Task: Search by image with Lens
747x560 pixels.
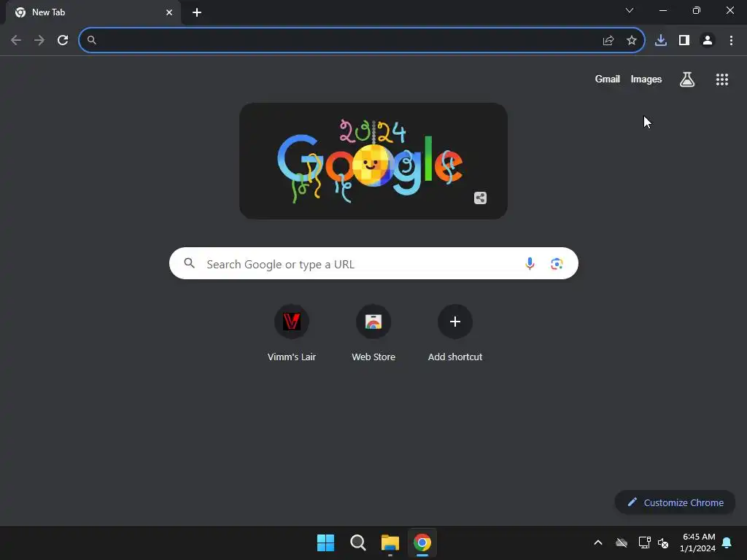Action: pos(557,263)
